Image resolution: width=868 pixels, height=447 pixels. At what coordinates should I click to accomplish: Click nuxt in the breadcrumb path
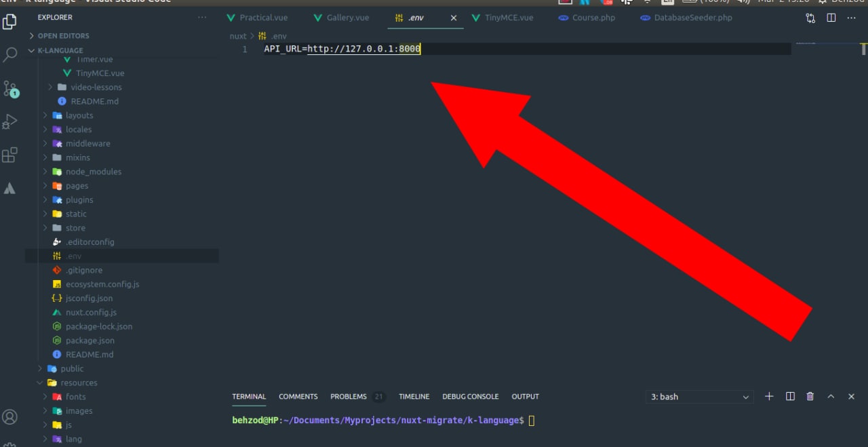click(x=238, y=35)
